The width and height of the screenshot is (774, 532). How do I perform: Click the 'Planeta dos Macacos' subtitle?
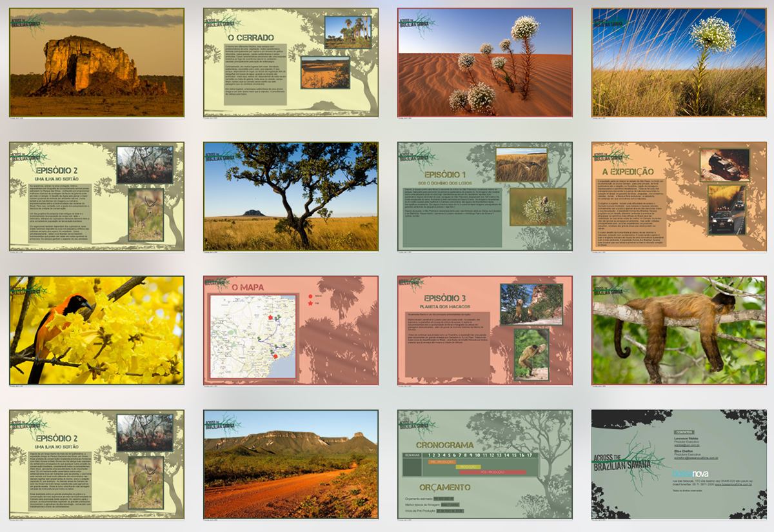point(445,306)
